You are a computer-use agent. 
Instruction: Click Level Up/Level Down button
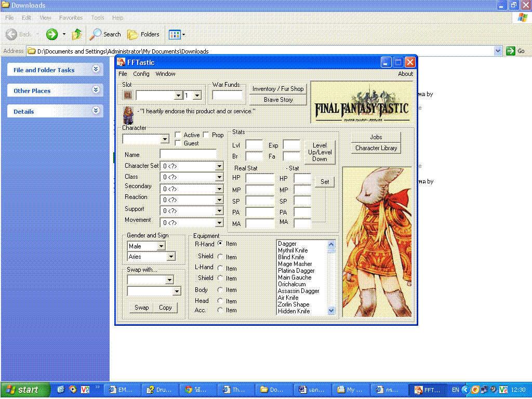tap(320, 152)
